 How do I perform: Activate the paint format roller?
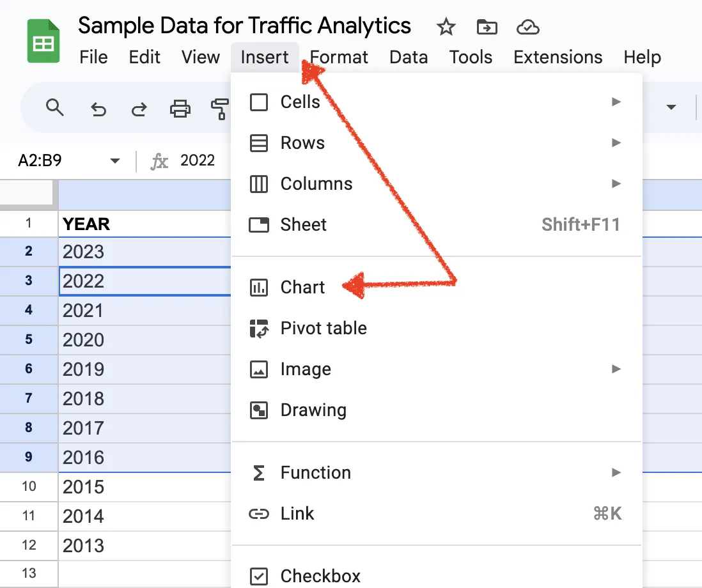(x=220, y=109)
